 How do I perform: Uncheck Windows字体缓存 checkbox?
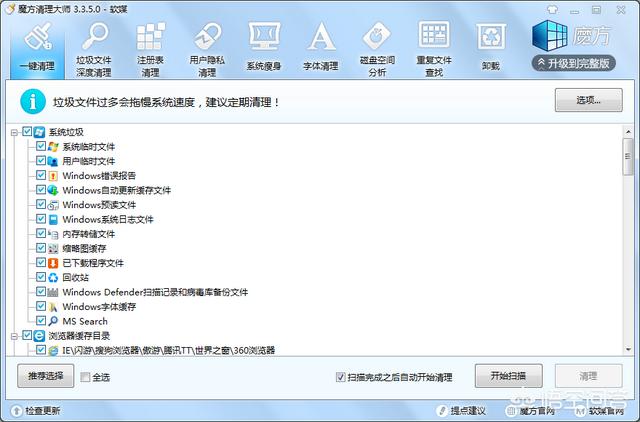point(40,306)
